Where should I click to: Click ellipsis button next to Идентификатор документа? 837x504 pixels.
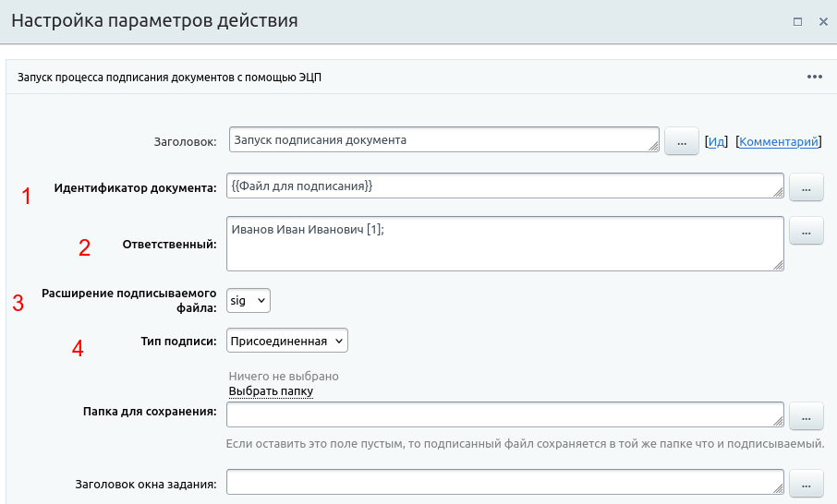click(806, 188)
